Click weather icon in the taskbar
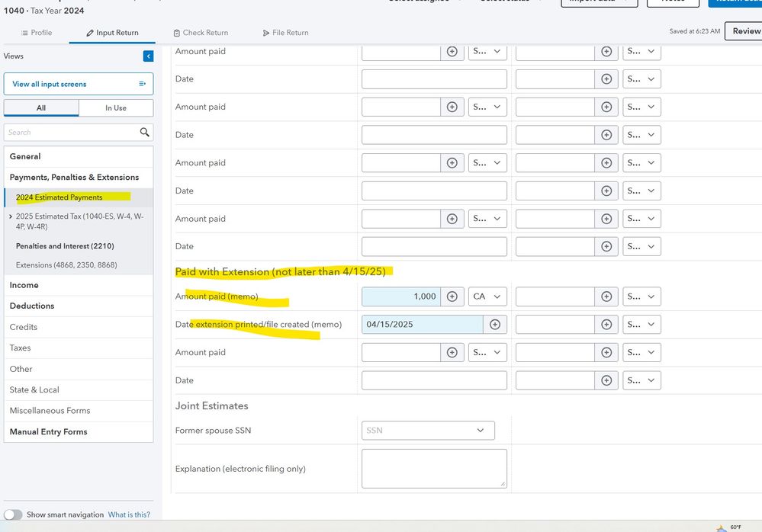Image resolution: width=762 pixels, height=532 pixels. click(x=721, y=528)
